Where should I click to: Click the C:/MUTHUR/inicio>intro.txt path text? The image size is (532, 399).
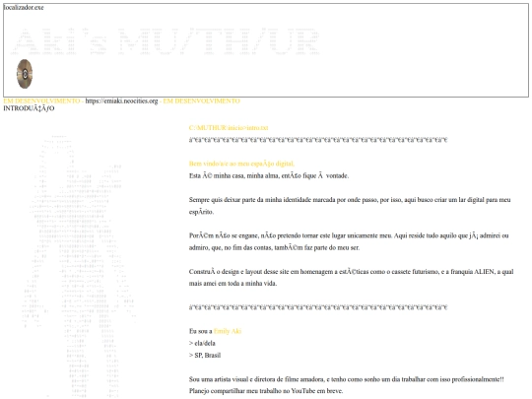click(229, 128)
